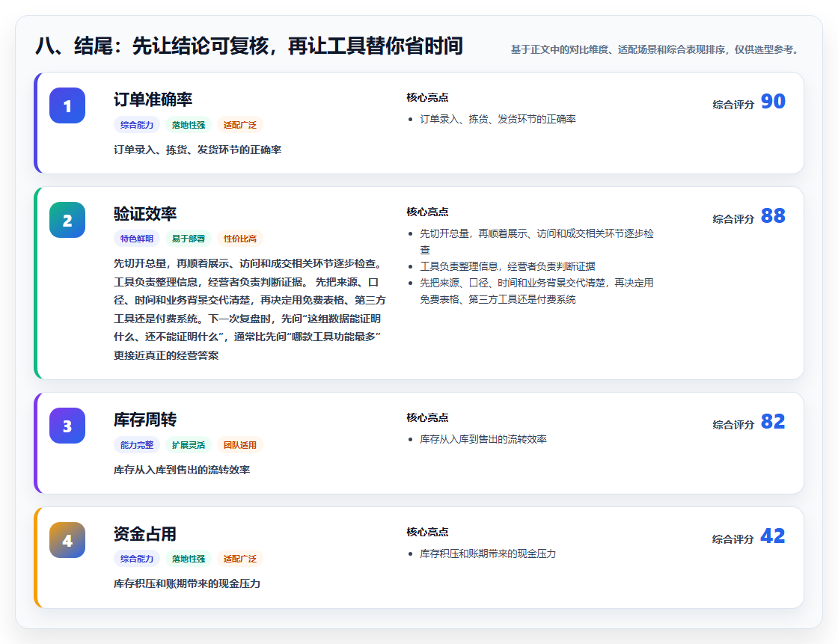Click the score 88 value
Image resolution: width=838 pixels, height=644 pixels.
tap(773, 215)
